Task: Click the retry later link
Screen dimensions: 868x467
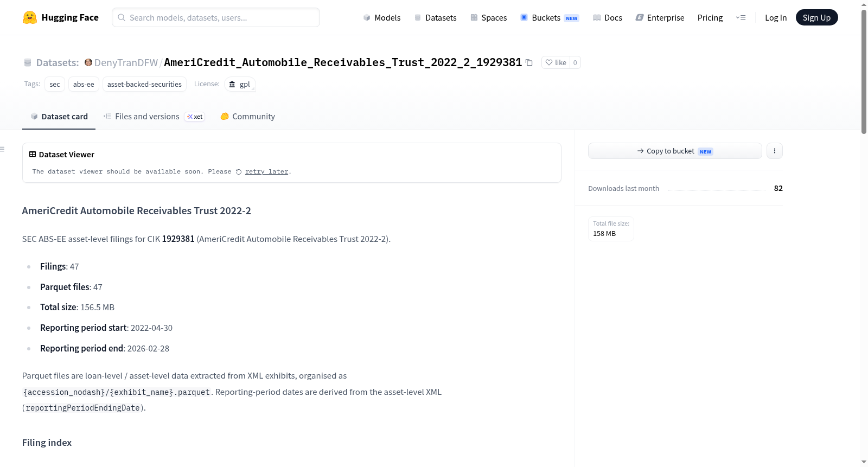Action: pyautogui.click(x=266, y=172)
